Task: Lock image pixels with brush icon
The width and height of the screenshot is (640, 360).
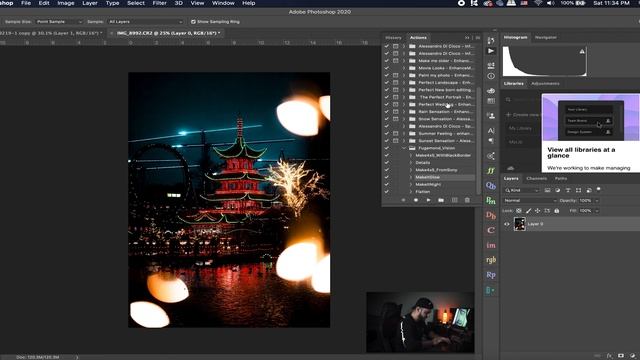Action: point(528,211)
